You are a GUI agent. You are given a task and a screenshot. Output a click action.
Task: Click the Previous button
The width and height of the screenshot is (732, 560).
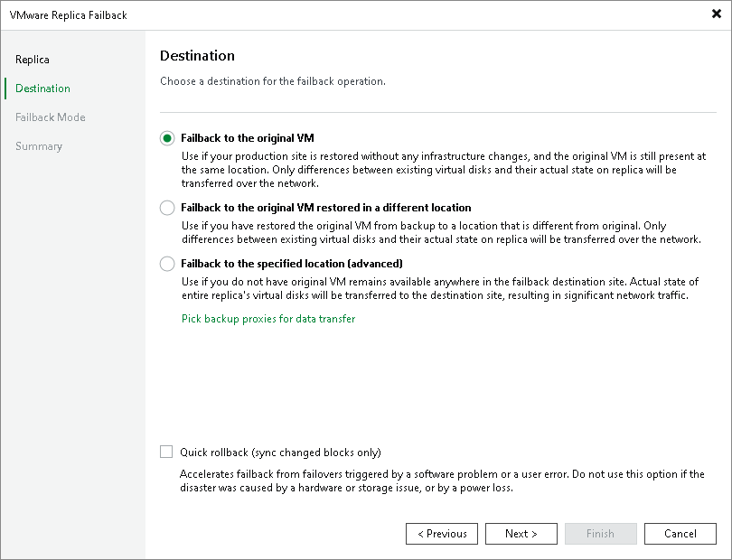click(x=442, y=534)
